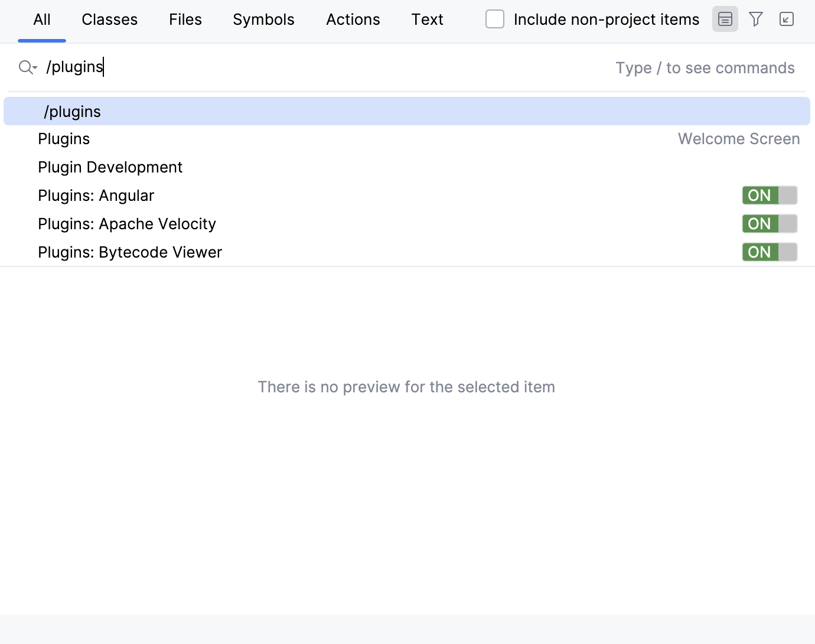Toggle the Plugins: Bytecode Viewer switch
The image size is (815, 644).
tap(770, 252)
